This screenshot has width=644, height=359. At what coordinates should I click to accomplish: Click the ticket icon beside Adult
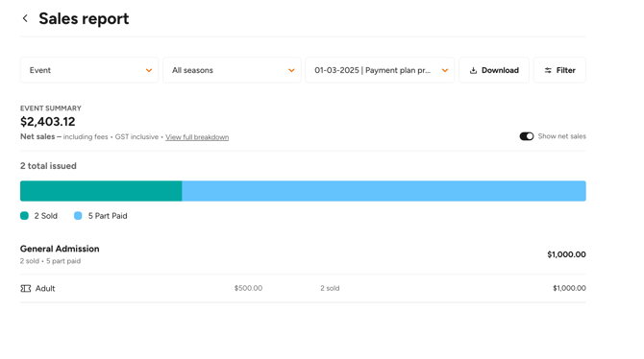pyautogui.click(x=25, y=288)
